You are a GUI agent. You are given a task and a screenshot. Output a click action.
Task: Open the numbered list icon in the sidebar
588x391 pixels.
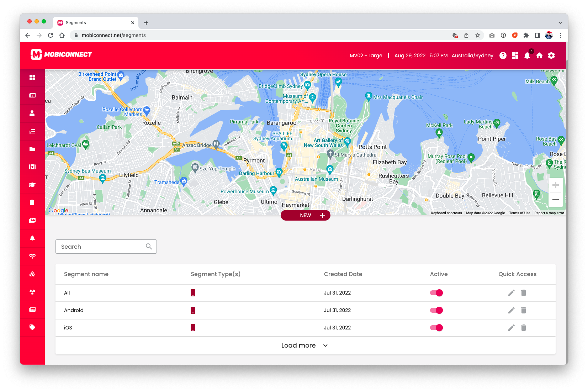[32, 131]
